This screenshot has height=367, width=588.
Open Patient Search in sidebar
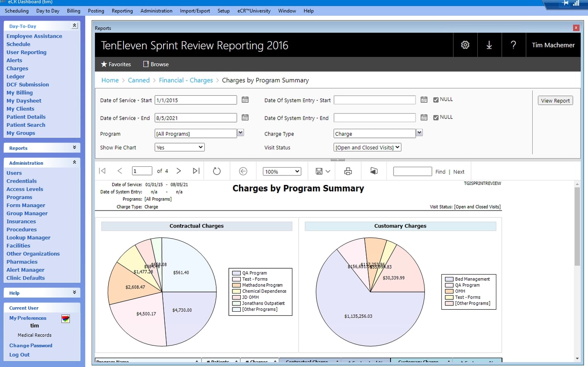click(x=26, y=125)
